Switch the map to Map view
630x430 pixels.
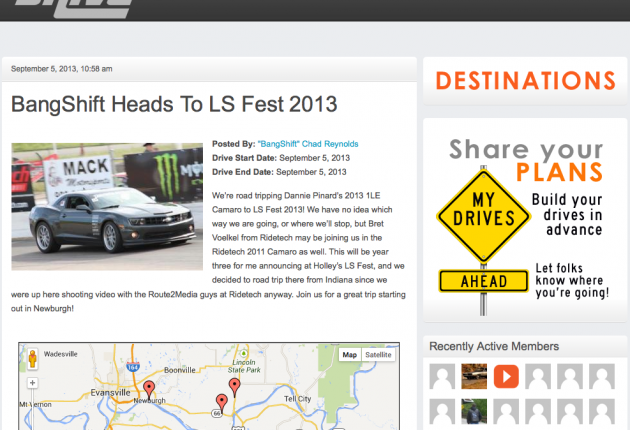click(x=350, y=355)
